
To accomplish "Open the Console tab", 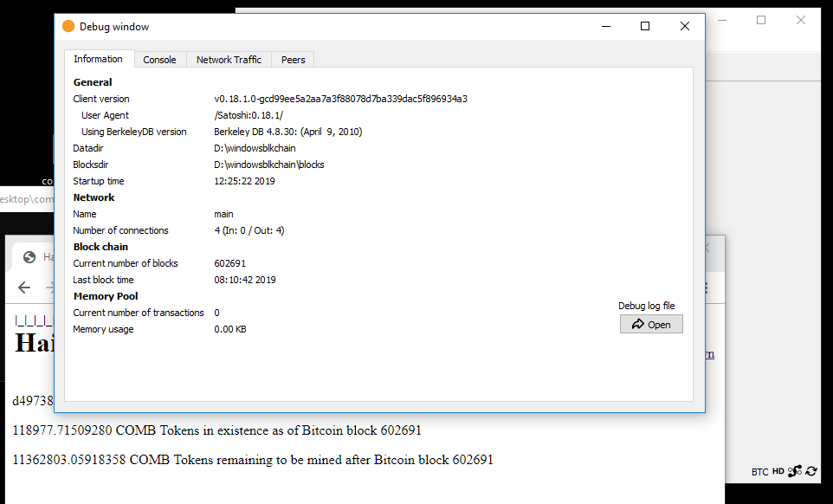I will pyautogui.click(x=159, y=60).
